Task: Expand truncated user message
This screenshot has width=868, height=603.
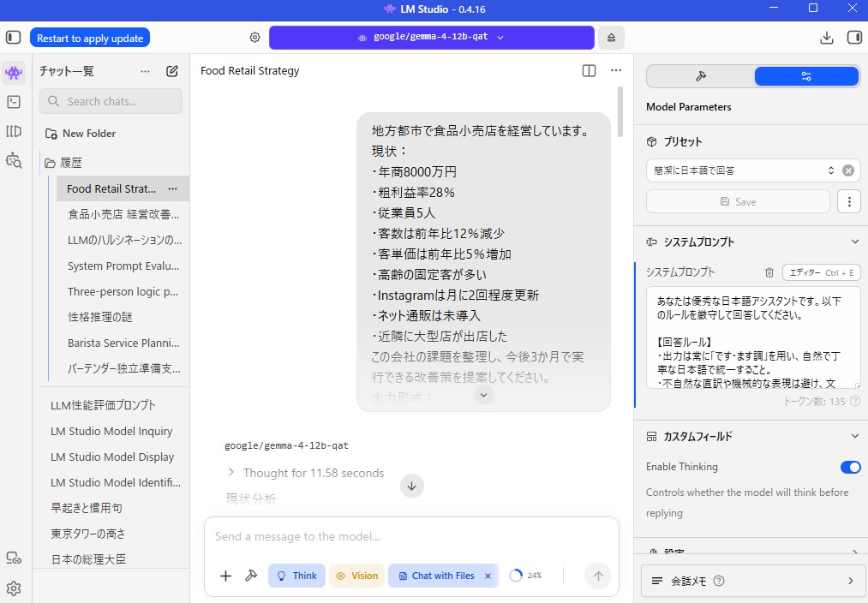Action: click(x=483, y=395)
